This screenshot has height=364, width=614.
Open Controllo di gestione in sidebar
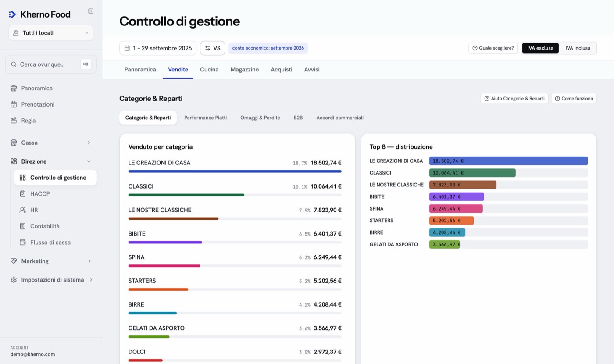point(55,178)
